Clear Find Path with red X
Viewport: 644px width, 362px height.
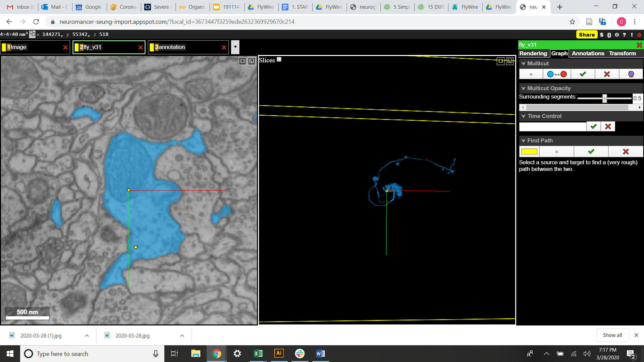pos(626,152)
